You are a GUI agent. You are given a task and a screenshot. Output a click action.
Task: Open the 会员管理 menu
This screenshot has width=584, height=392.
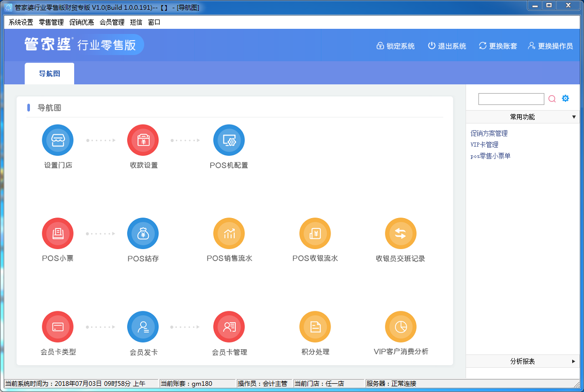tap(112, 22)
